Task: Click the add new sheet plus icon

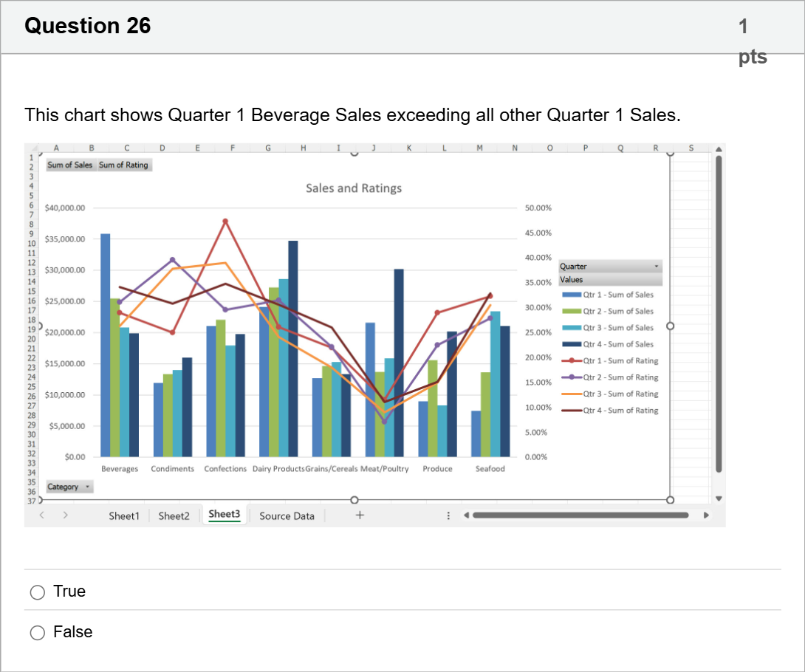Action: [360, 515]
